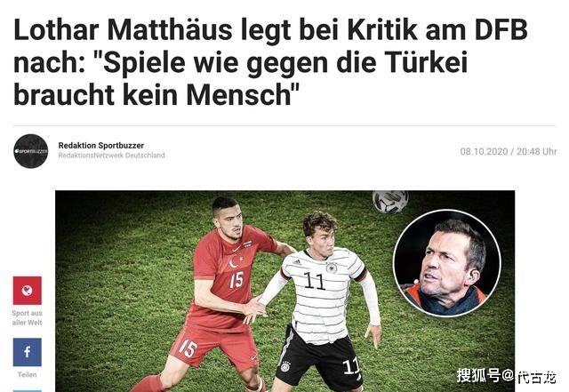
Task: Share the article via the Facebook icon
Action: 28,352
